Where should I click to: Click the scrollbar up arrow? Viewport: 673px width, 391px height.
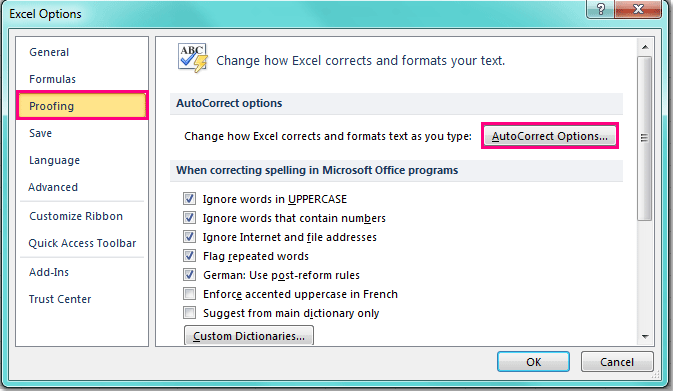click(645, 47)
